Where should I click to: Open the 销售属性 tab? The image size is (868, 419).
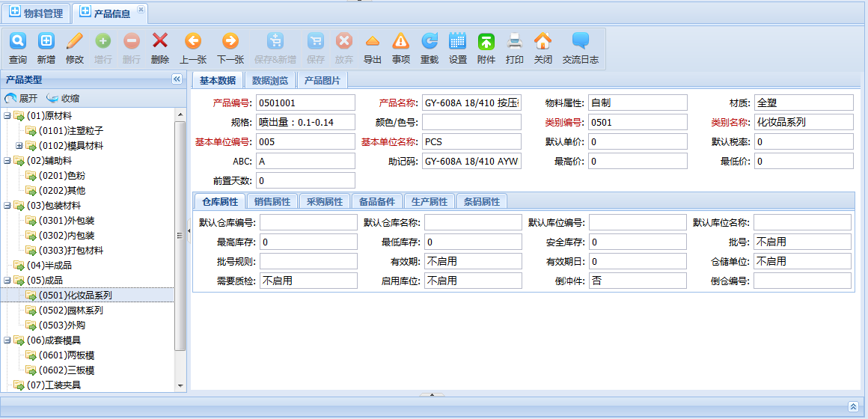272,201
